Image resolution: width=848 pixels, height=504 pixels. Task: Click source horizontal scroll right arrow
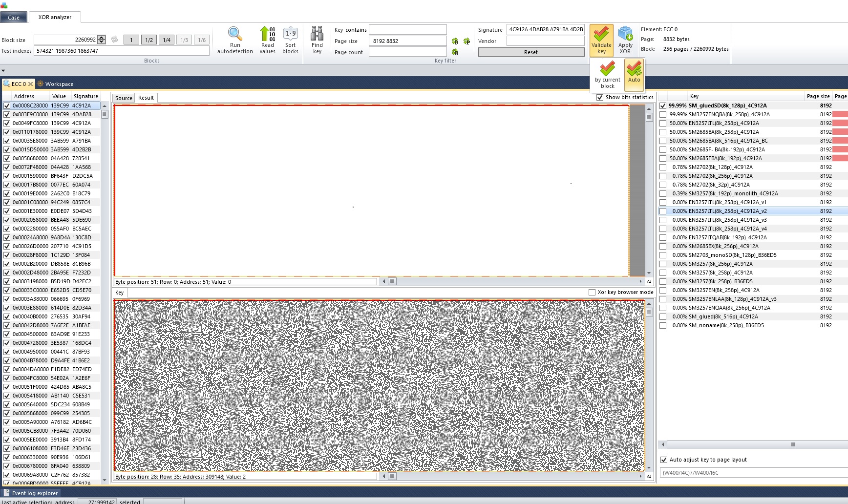pos(640,281)
